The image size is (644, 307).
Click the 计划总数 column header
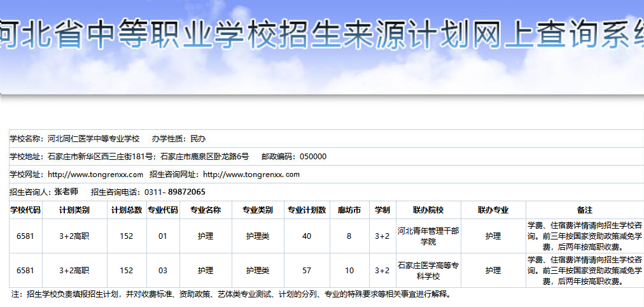[x=127, y=210]
